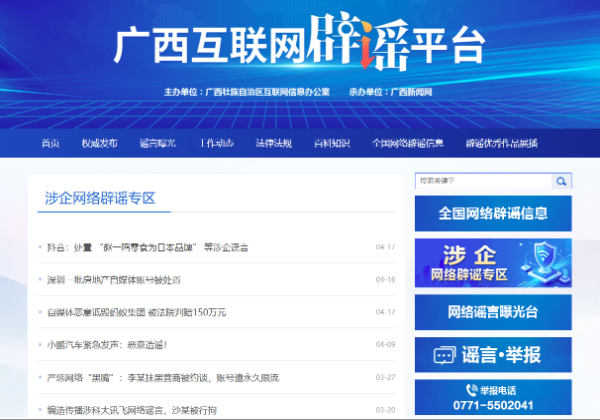The height and width of the screenshot is (420, 600).
Task: Open the 工作动态 menu item
Action: coord(215,143)
